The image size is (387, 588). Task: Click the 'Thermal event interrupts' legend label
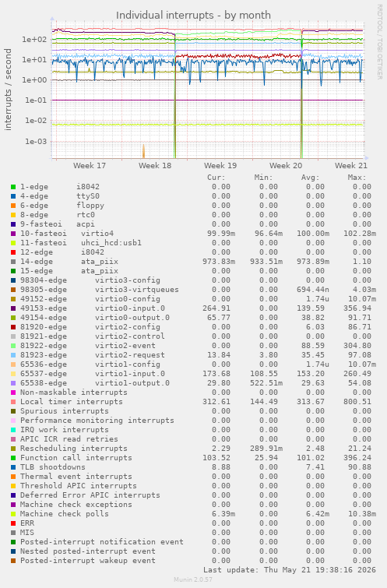[76, 477]
